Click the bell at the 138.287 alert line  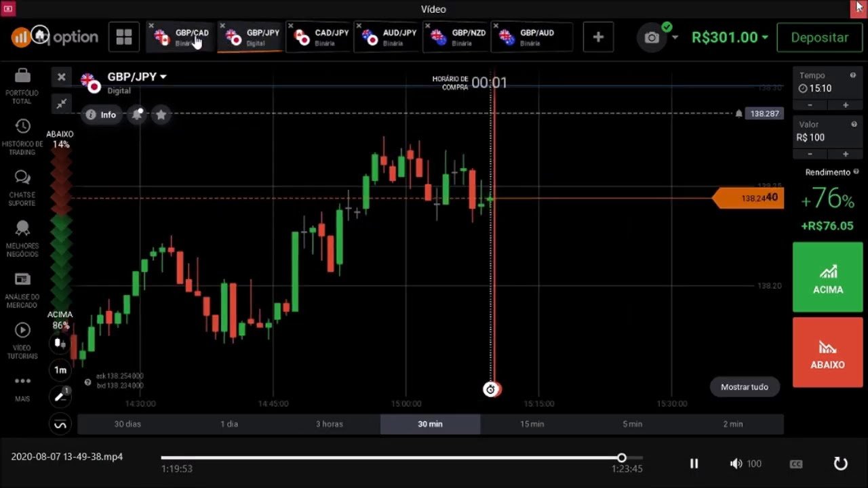738,113
